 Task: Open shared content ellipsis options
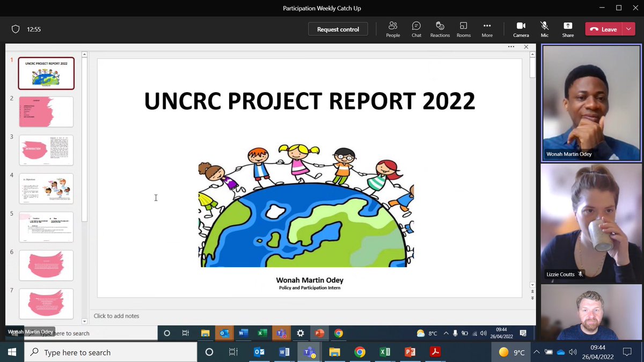[x=511, y=47]
